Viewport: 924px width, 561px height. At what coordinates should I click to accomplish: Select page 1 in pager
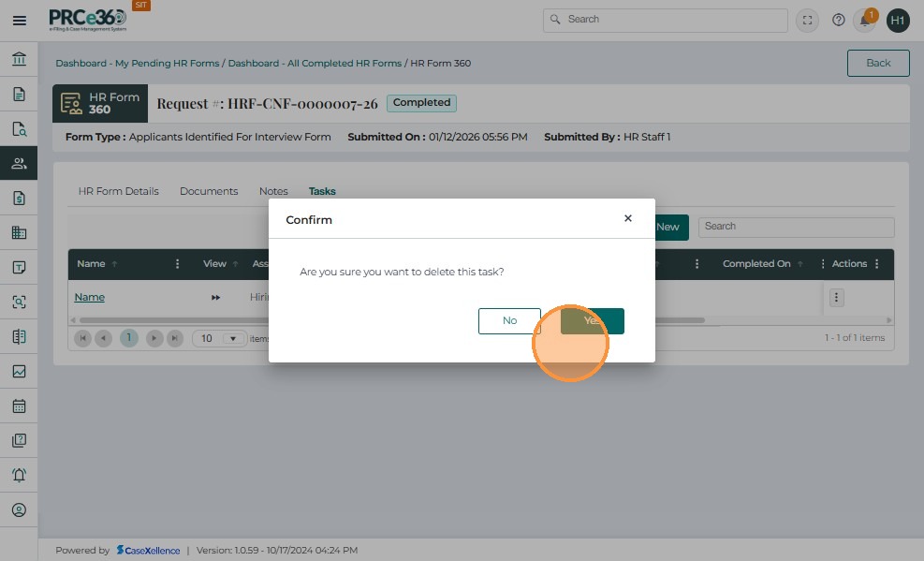coord(129,338)
